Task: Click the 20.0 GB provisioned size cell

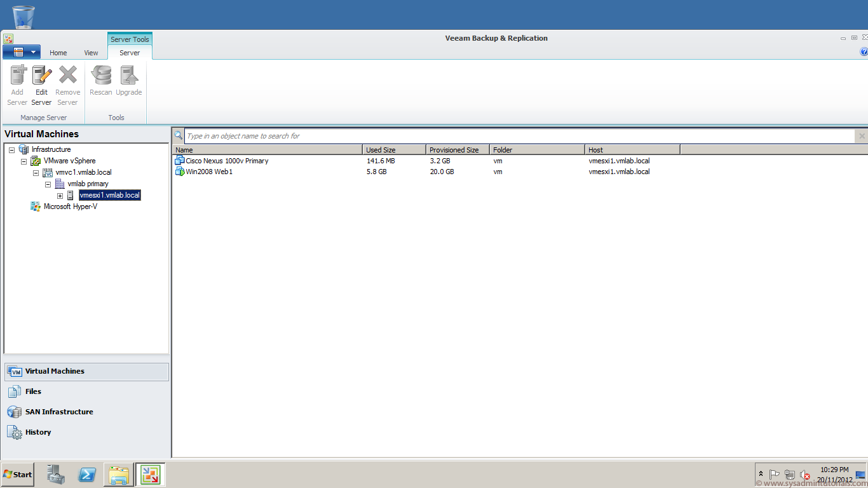Action: (442, 172)
